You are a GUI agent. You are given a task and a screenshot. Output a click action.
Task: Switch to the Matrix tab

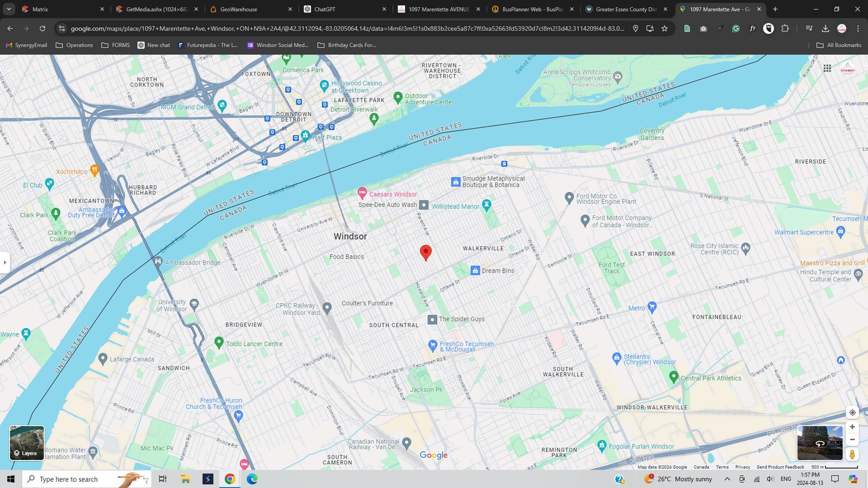coord(63,9)
